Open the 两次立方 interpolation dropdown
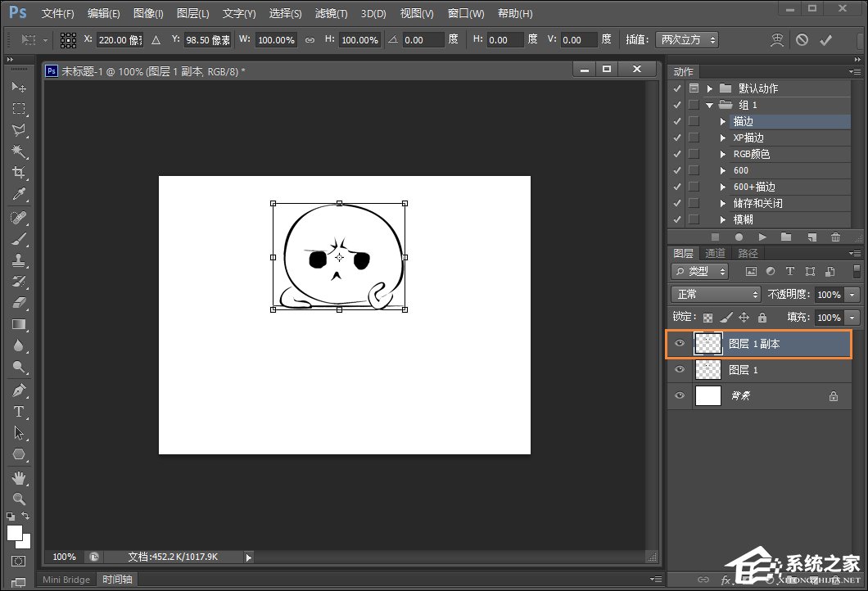The width and height of the screenshot is (868, 591). coord(688,39)
